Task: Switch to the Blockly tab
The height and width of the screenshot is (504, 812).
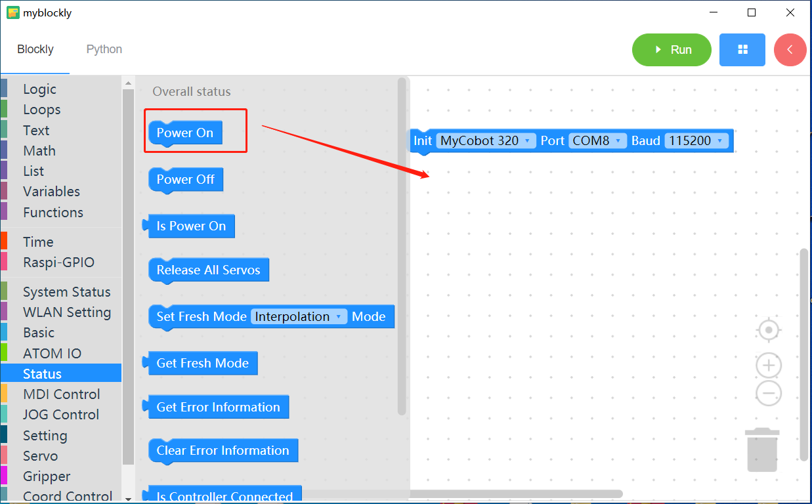Action: point(35,49)
